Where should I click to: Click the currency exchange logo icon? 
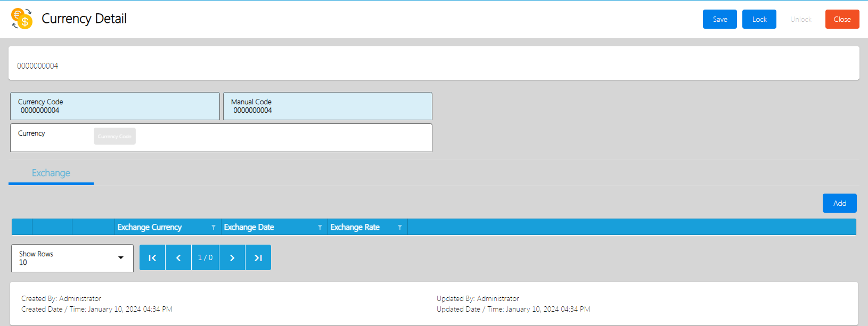pos(22,19)
